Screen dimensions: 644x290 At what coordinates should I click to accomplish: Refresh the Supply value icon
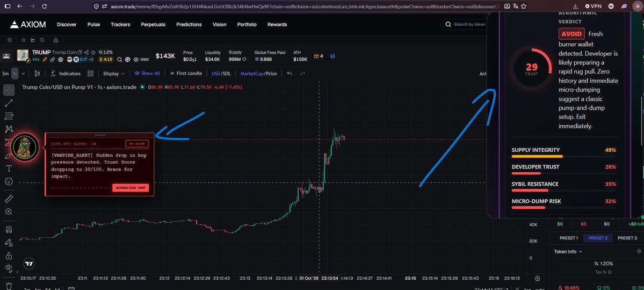(x=244, y=59)
